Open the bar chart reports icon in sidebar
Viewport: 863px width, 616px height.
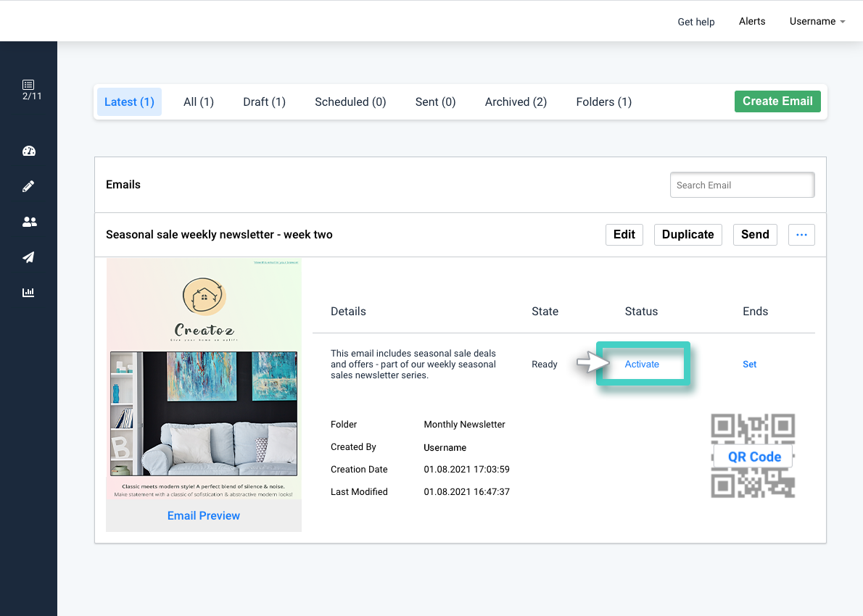pos(28,292)
